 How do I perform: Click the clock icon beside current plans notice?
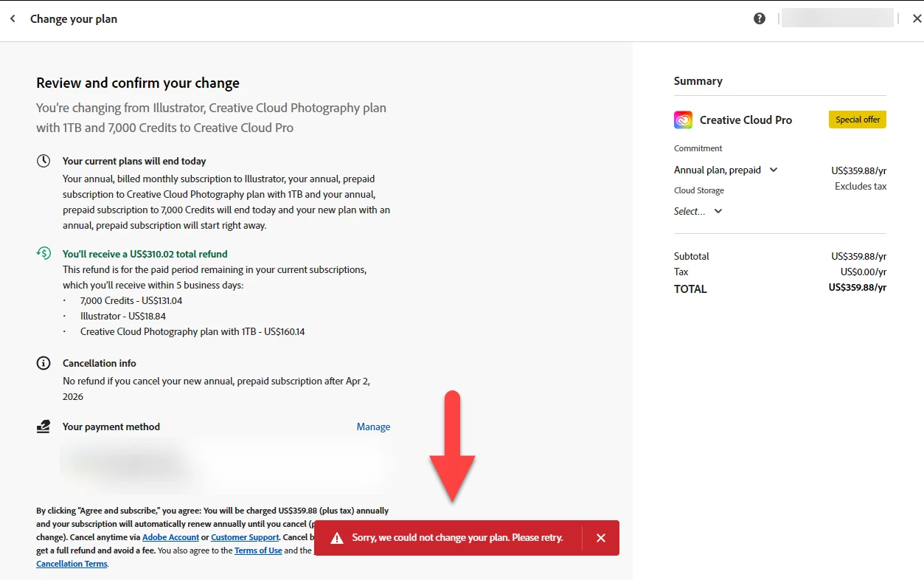(44, 161)
